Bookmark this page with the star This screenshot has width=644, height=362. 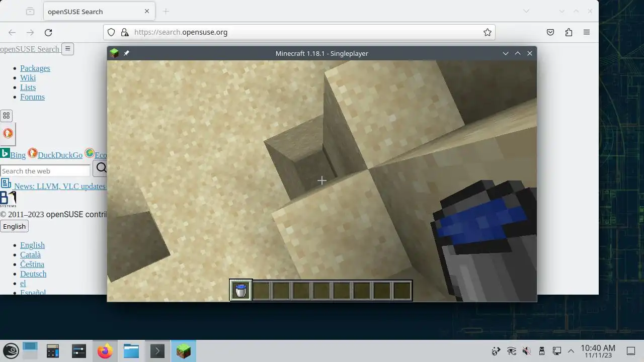click(x=487, y=32)
